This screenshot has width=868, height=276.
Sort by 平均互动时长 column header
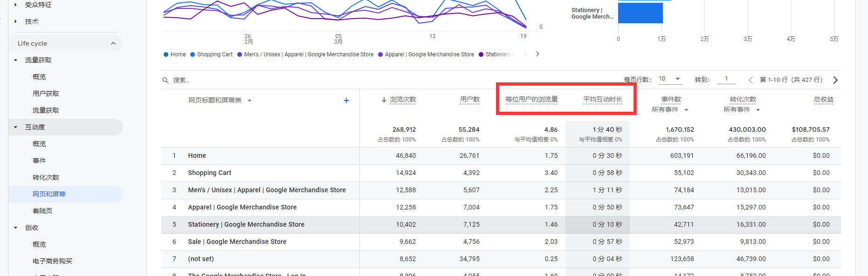point(602,100)
